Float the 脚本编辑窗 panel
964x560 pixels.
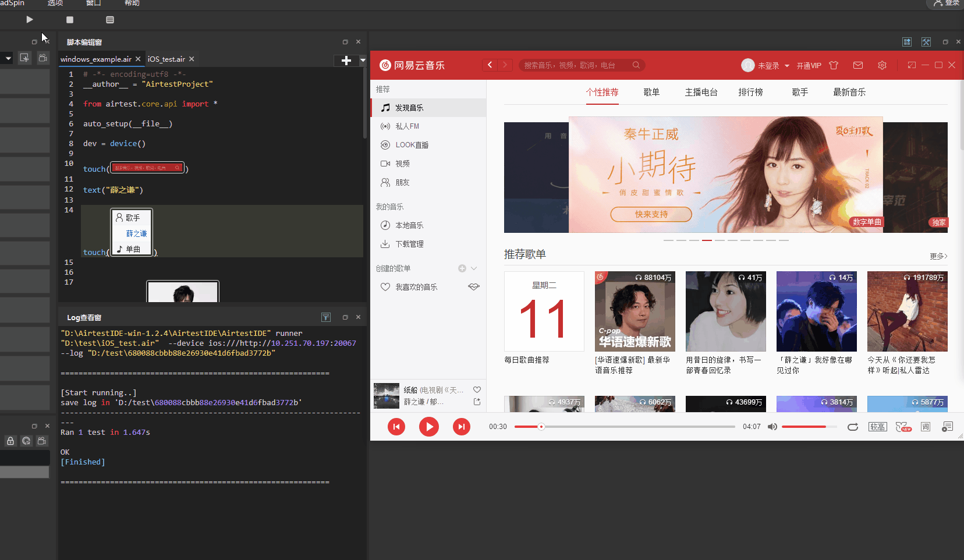point(345,42)
